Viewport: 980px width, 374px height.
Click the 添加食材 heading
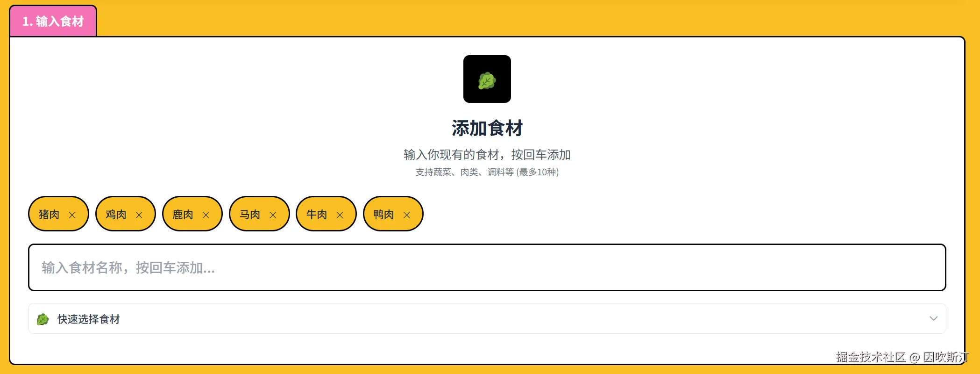point(487,128)
